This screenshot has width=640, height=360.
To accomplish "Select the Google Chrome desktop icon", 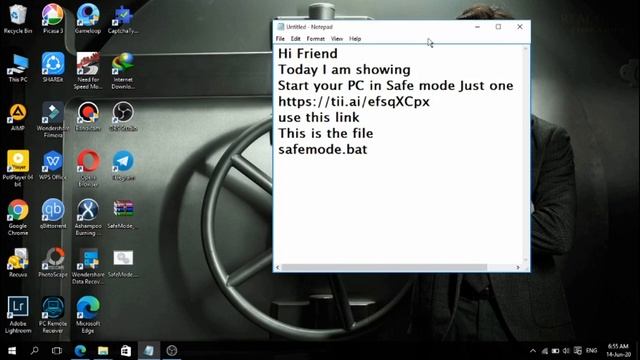I will pos(18,217).
